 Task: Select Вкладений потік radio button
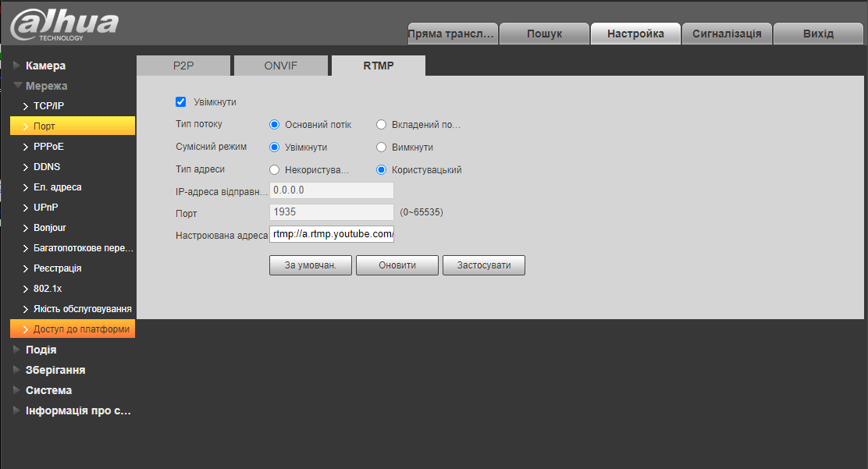[382, 124]
